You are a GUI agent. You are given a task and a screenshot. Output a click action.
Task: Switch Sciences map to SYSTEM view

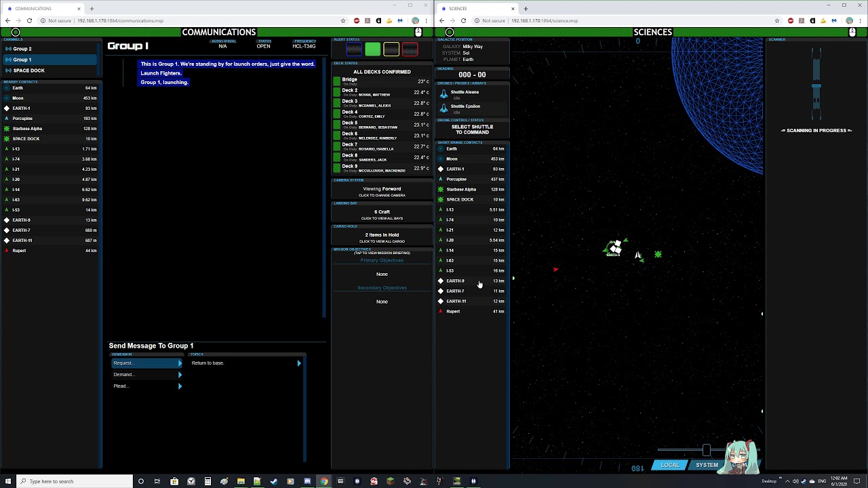tap(707, 465)
